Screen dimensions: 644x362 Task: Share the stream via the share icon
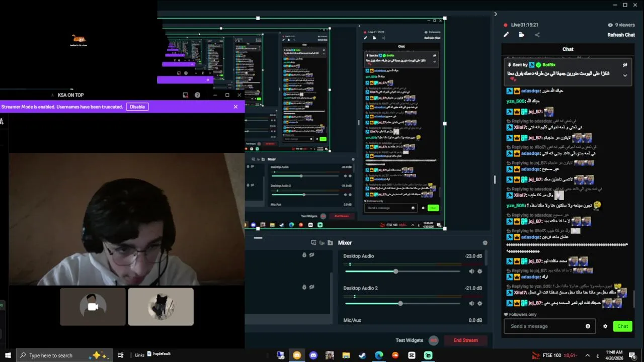[x=537, y=35]
